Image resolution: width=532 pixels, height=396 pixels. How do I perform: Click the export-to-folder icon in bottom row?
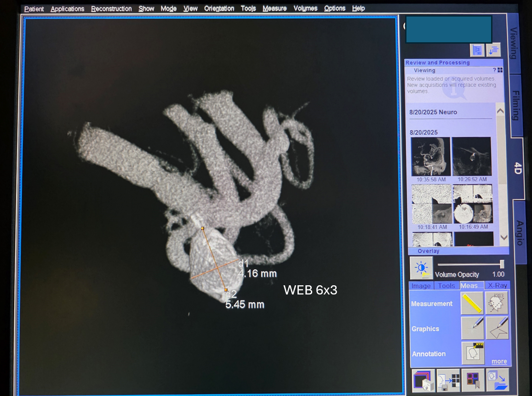(498, 380)
